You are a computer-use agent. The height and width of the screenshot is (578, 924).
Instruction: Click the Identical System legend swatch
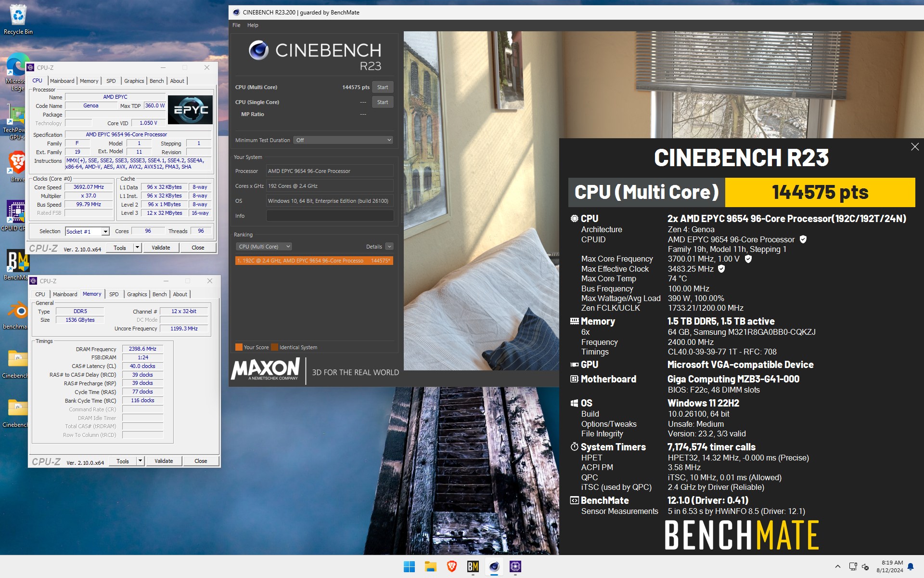pyautogui.click(x=274, y=347)
